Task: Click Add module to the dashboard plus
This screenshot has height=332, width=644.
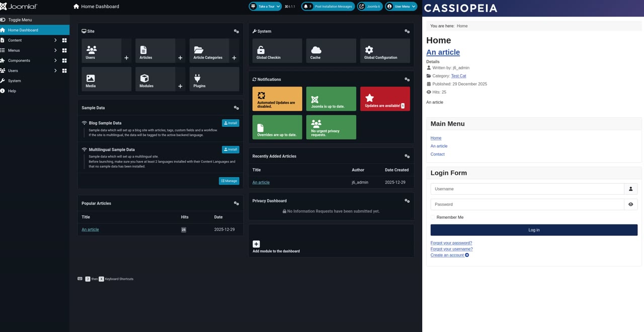Action: pos(256,244)
